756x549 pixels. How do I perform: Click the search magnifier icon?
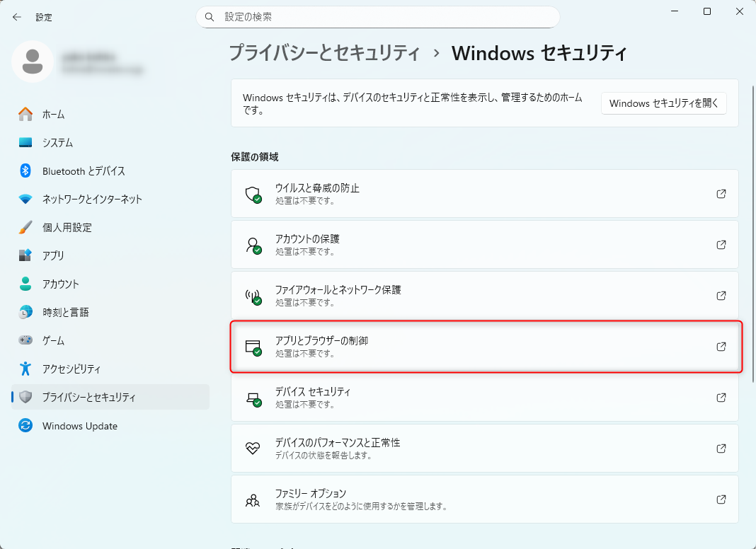click(x=210, y=18)
